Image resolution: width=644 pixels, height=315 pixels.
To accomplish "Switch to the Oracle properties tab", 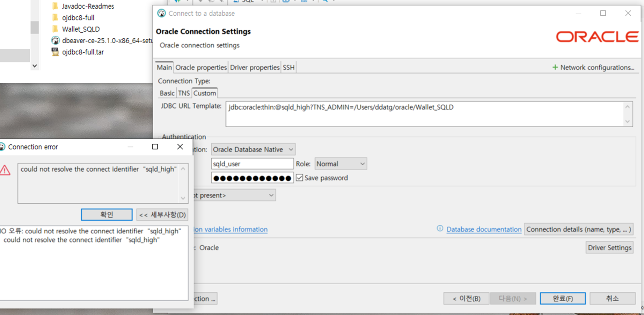I will [201, 67].
